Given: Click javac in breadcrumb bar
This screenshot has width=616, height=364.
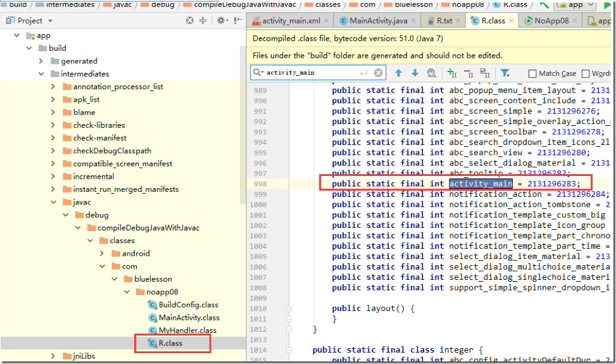Looking at the screenshot, I should click(123, 4).
